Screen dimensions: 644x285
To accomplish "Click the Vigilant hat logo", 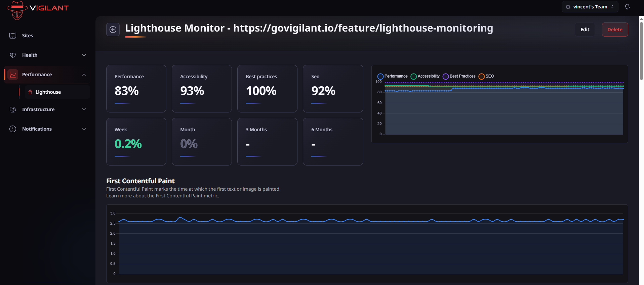I will coord(17,10).
